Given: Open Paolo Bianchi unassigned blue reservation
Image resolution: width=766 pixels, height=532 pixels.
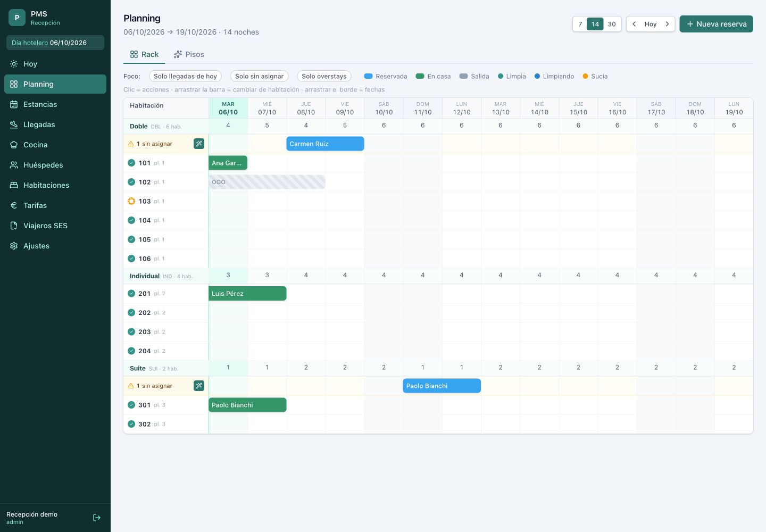Looking at the screenshot, I should pyautogui.click(x=442, y=386).
